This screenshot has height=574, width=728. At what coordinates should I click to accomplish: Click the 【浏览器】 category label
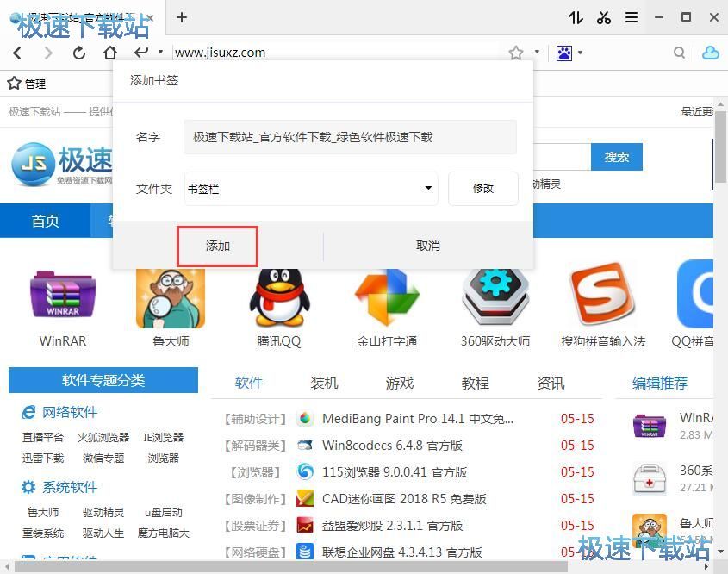255,473
